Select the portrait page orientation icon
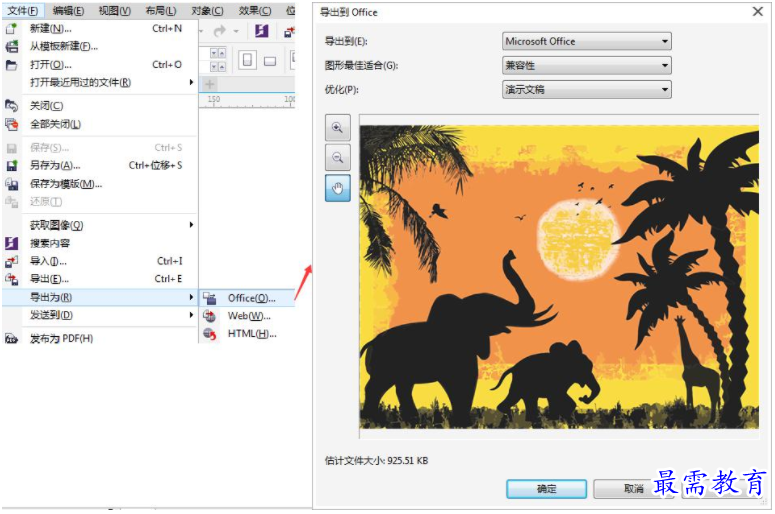 [248, 60]
